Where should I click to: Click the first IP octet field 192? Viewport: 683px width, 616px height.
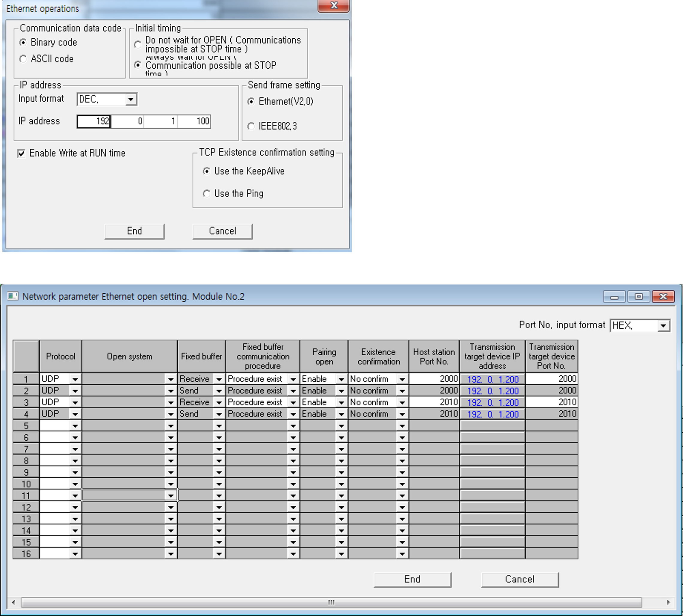pyautogui.click(x=94, y=122)
